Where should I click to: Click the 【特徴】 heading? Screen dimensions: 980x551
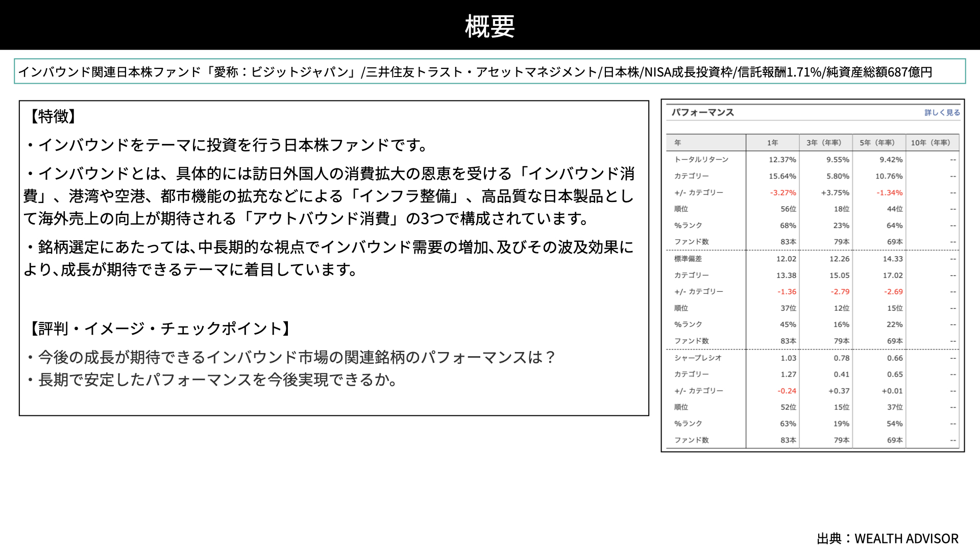[53, 116]
